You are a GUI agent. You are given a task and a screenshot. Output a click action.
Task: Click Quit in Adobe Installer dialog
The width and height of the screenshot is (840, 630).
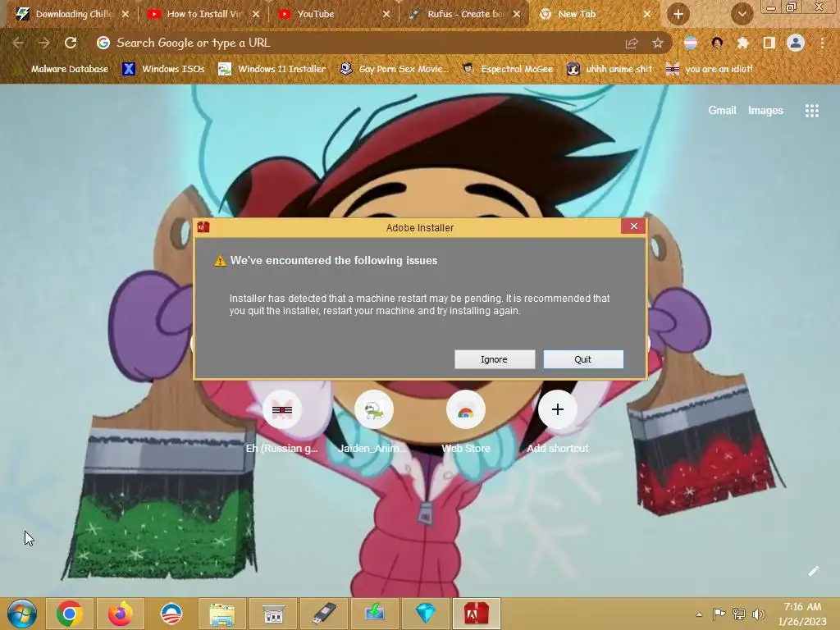point(583,359)
